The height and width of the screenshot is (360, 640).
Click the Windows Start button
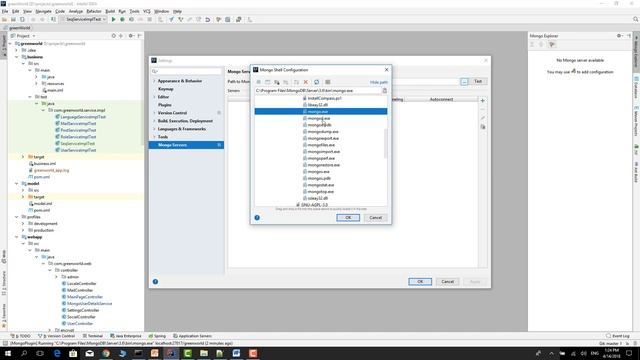7,353
